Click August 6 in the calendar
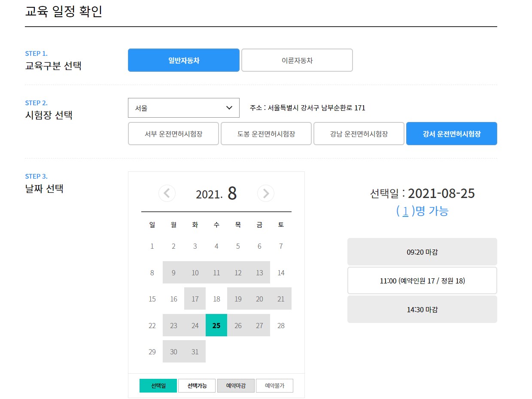Viewport: 532px width, 399px height. tap(259, 246)
